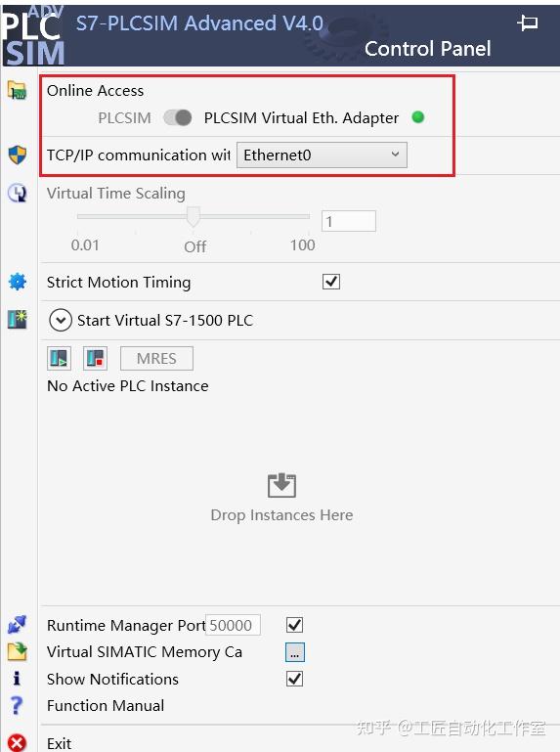Click the Runtime Manager Port arrows icon

18,625
